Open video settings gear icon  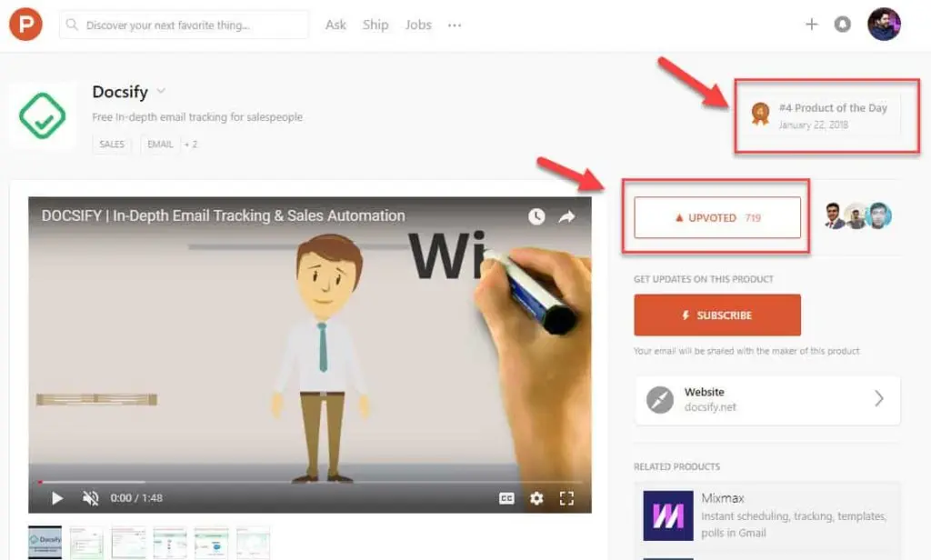(536, 498)
